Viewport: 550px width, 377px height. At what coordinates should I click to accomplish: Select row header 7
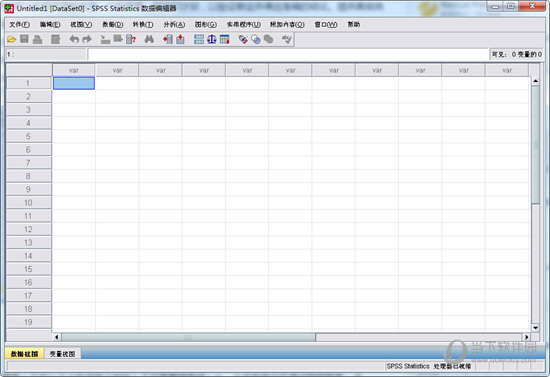(x=28, y=163)
